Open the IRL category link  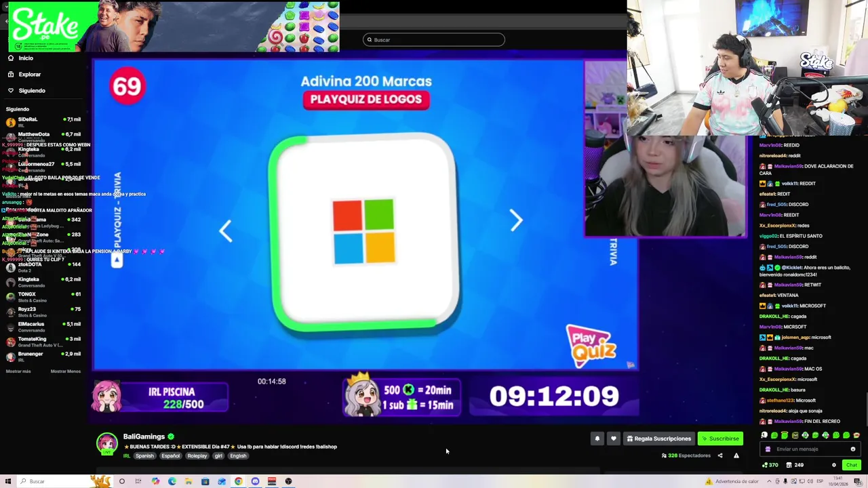pyautogui.click(x=126, y=456)
